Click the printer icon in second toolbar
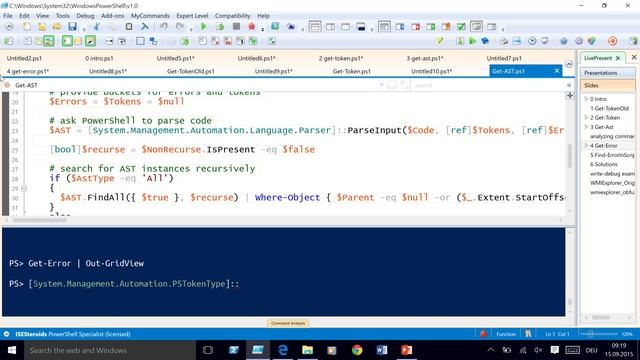Viewport: 640px width, 360px height. [x=504, y=41]
